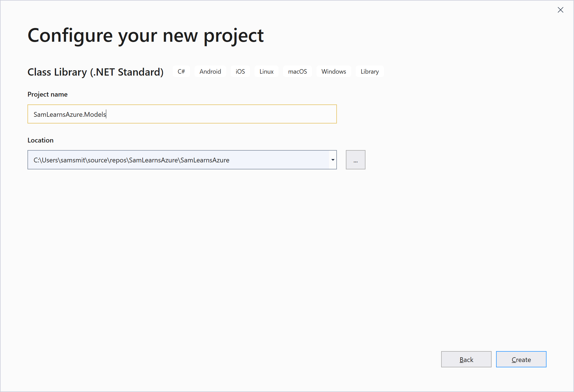Click empty space inside Project name box
Image resolution: width=574 pixels, height=392 pixels.
tap(221, 114)
